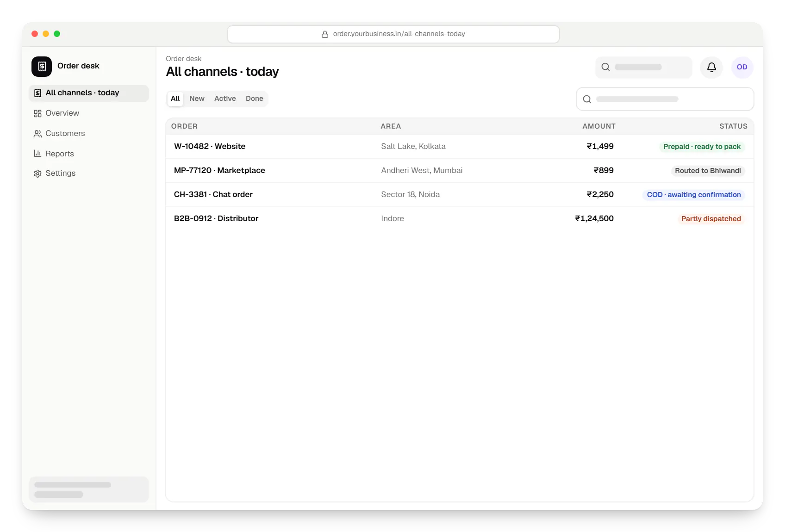Switch to the All filter tab
The height and width of the screenshot is (532, 785).
point(175,99)
